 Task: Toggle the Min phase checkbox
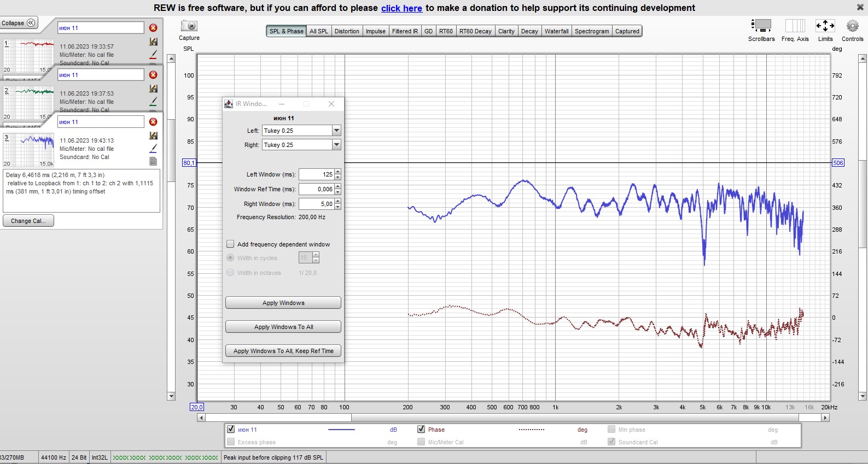pos(611,430)
